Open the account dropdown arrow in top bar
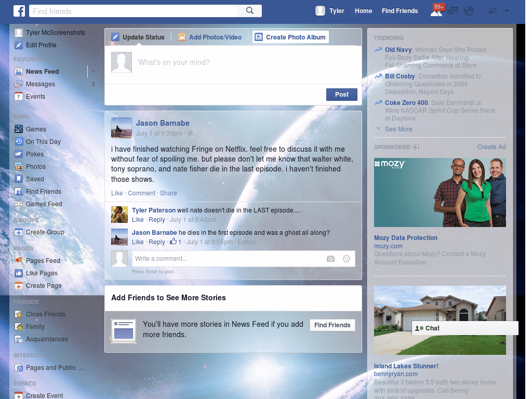 coord(507,11)
